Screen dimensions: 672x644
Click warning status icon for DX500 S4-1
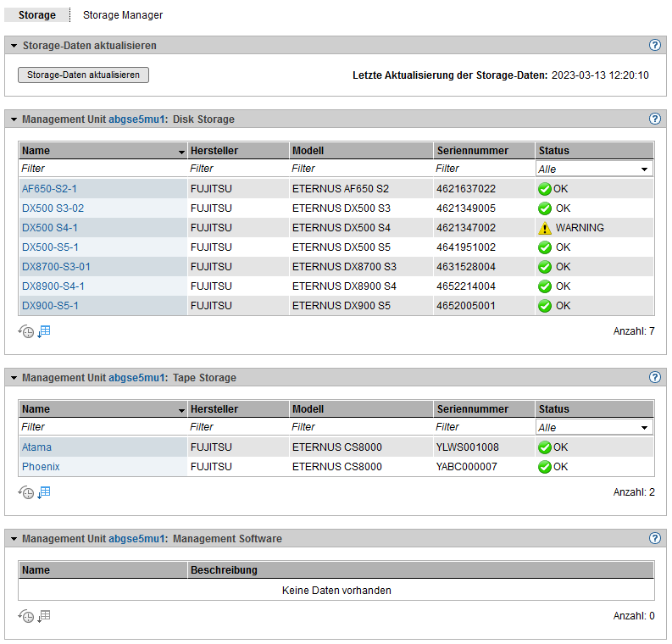click(x=545, y=228)
